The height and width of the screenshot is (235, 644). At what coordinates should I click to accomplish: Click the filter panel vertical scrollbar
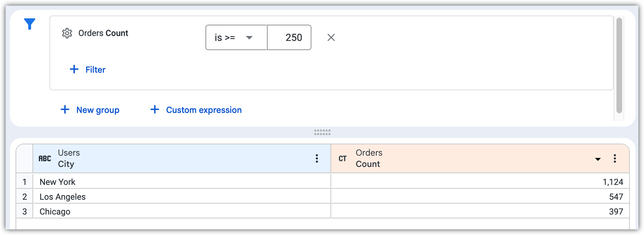(619, 65)
